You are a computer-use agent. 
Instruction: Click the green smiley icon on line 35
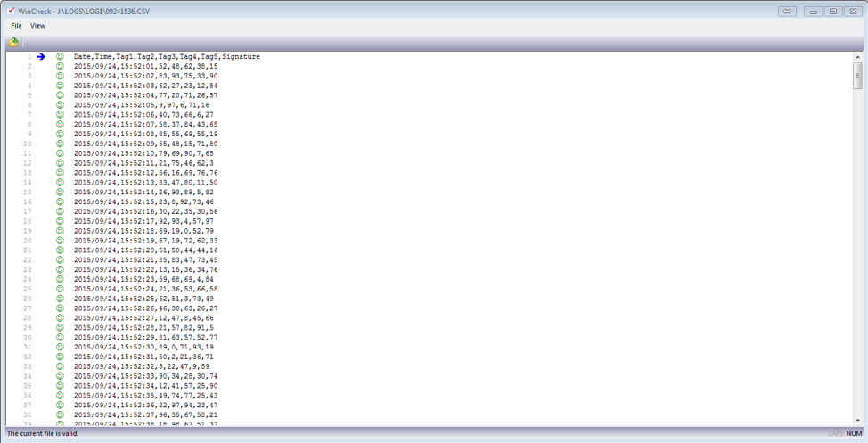click(60, 386)
